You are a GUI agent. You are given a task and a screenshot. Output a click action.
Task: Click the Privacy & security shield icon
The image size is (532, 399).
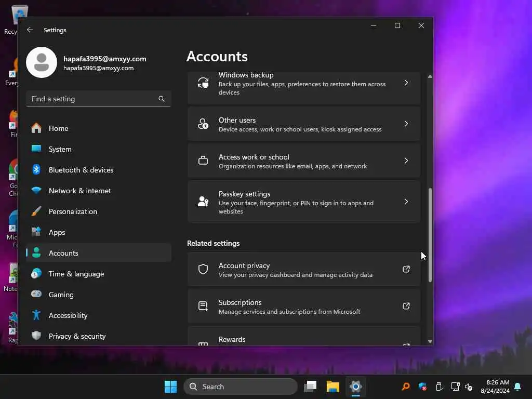click(x=36, y=336)
